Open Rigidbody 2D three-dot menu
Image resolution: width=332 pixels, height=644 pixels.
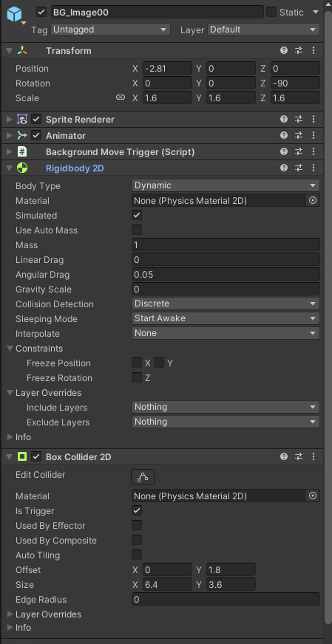(x=314, y=168)
